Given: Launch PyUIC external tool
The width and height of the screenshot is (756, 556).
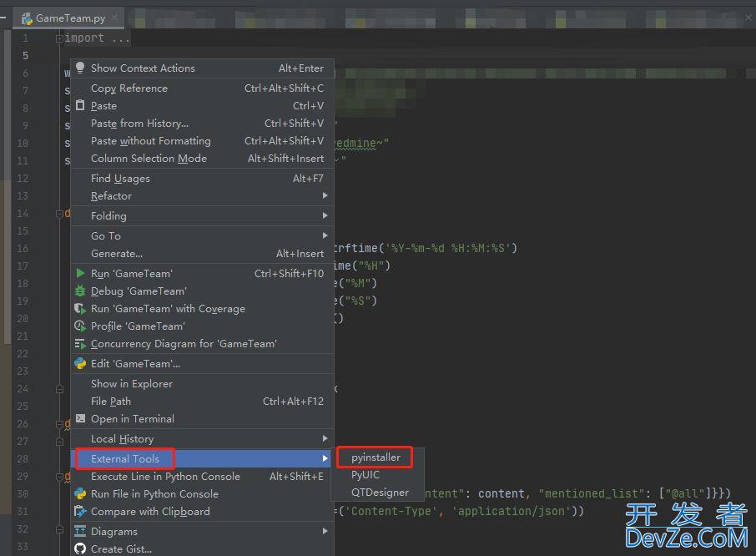Looking at the screenshot, I should [x=377, y=475].
